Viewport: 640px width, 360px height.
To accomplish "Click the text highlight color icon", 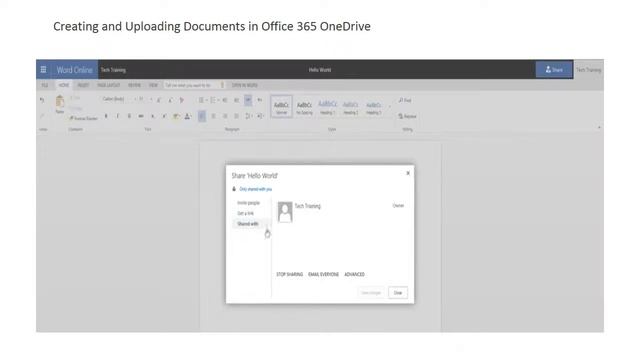I will click(176, 116).
